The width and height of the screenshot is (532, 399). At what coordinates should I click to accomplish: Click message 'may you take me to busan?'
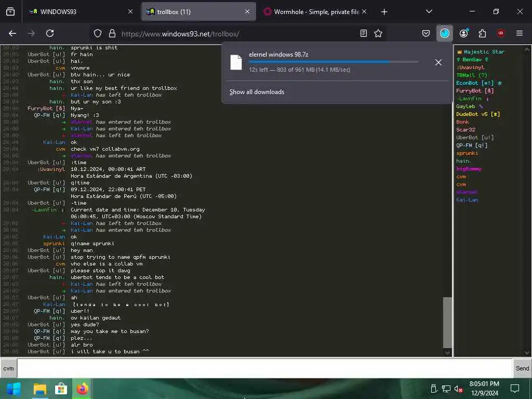110,331
